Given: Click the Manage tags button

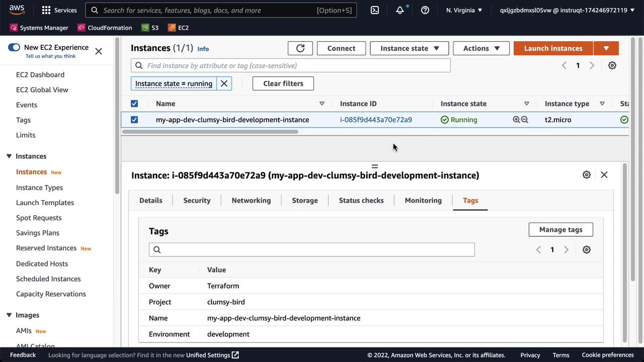Looking at the screenshot, I should click(x=560, y=230).
